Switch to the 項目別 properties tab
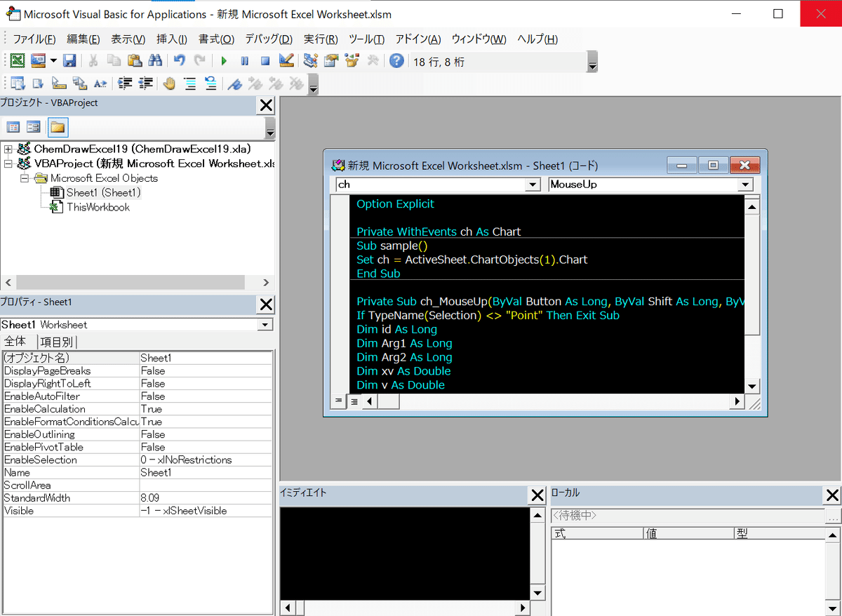This screenshot has width=842, height=616. click(x=57, y=342)
